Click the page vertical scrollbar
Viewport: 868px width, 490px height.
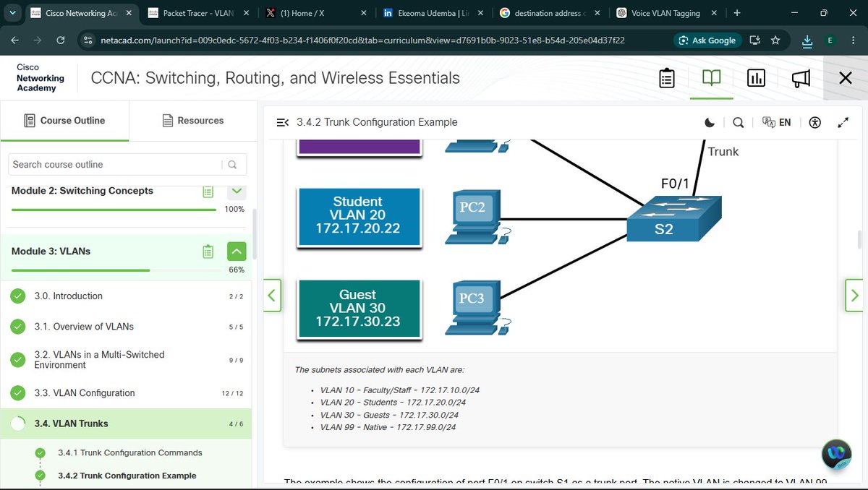pos(859,240)
